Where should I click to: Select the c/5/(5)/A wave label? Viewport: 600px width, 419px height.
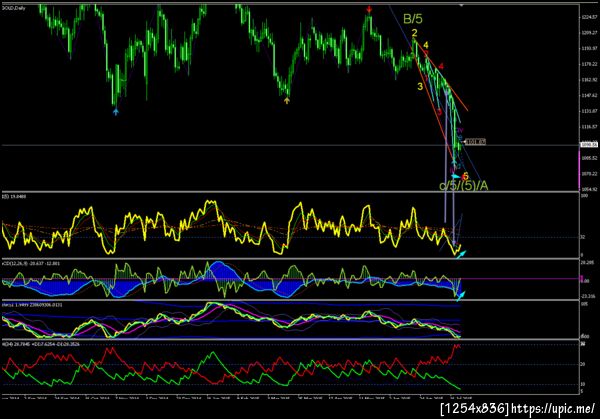coord(463,186)
